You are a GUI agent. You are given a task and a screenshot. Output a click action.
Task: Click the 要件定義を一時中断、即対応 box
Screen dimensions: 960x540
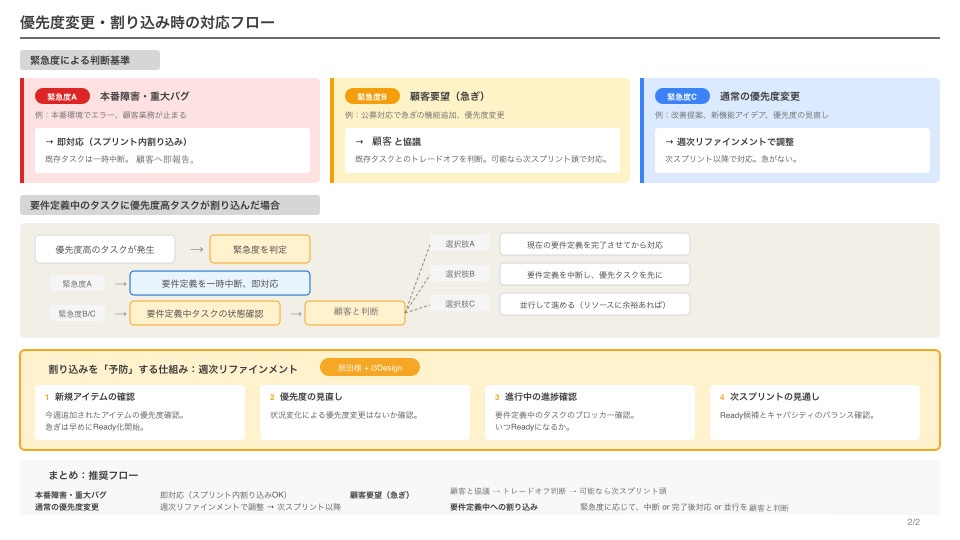(x=220, y=283)
